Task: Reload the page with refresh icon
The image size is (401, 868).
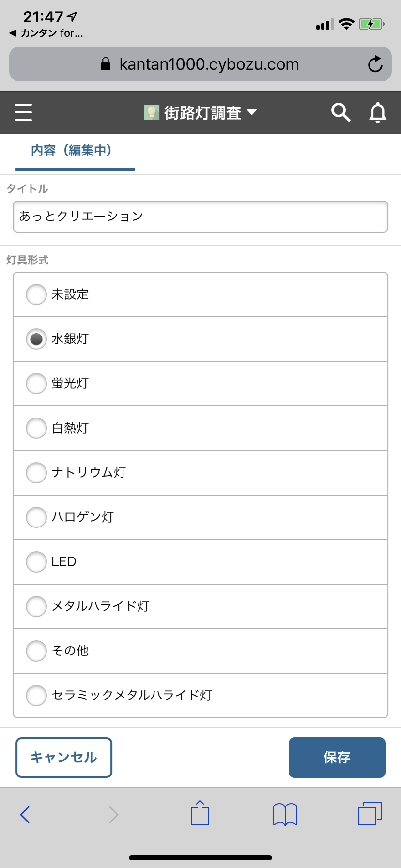Action: [x=375, y=64]
